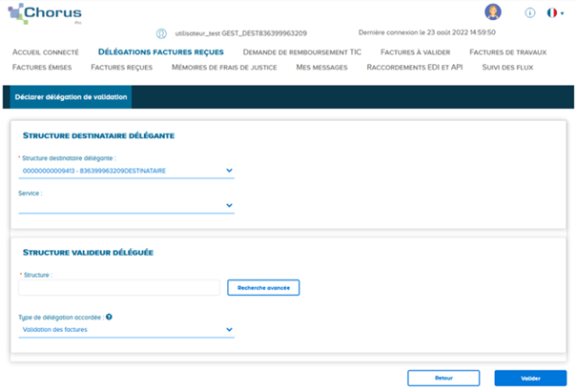Open Raccordements EDI et API menu
The width and height of the screenshot is (577, 392).
(415, 68)
